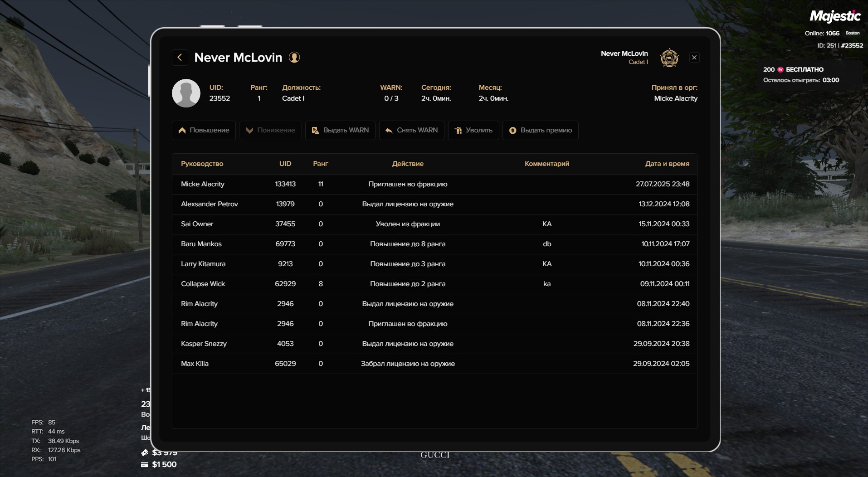868x477 pixels.
Task: Click the Повышение до 3 ранга entry
Action: pyautogui.click(x=408, y=264)
